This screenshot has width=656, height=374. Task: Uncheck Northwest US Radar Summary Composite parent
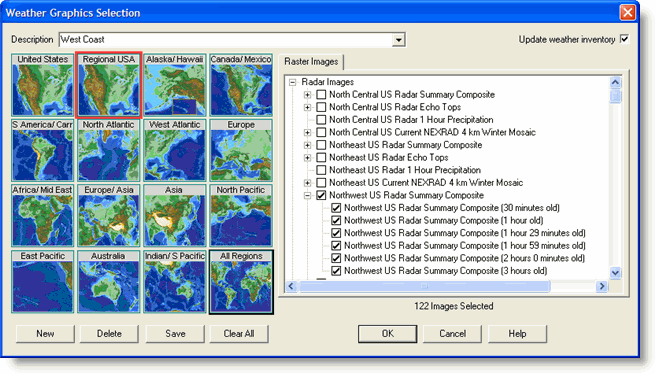point(321,195)
